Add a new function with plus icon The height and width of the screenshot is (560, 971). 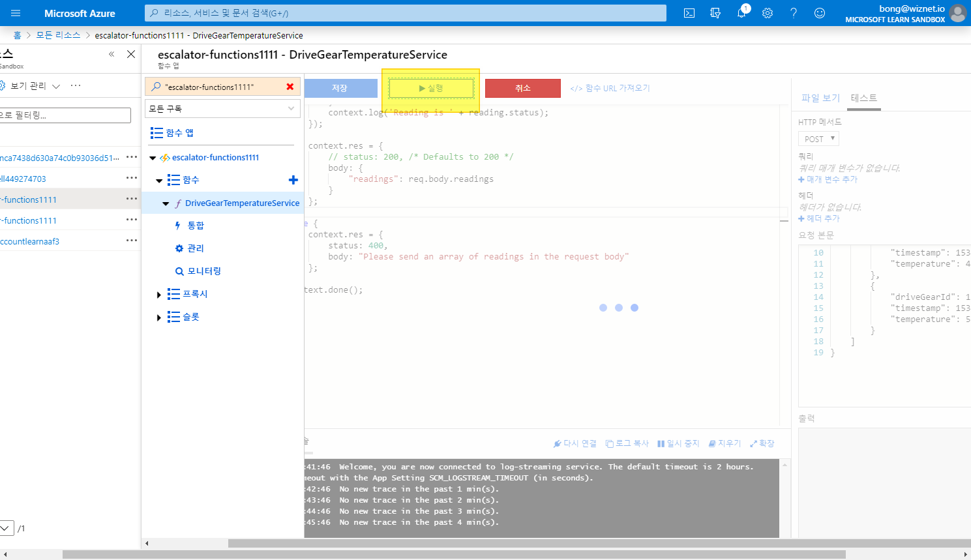click(293, 180)
